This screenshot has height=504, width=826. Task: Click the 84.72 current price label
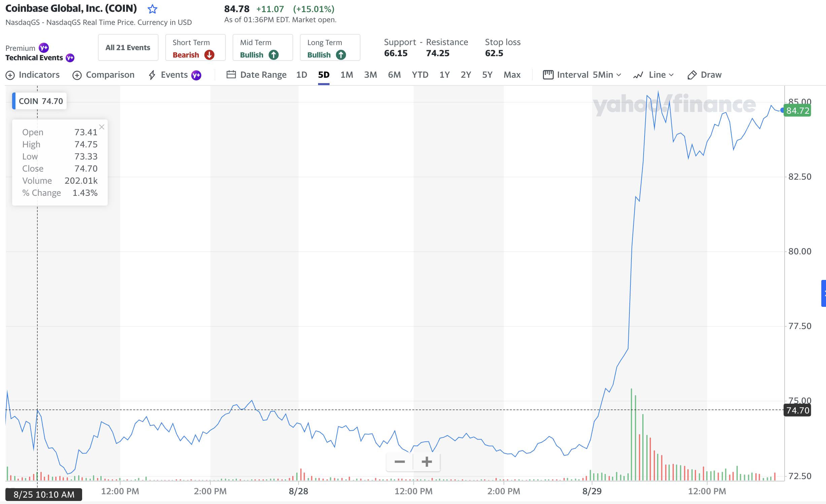coord(797,111)
